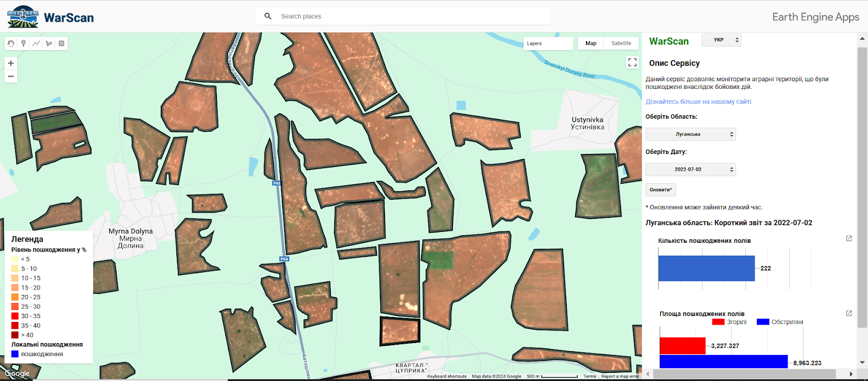Open damaged area chart in new tab
The height and width of the screenshot is (381, 868).
tap(849, 313)
